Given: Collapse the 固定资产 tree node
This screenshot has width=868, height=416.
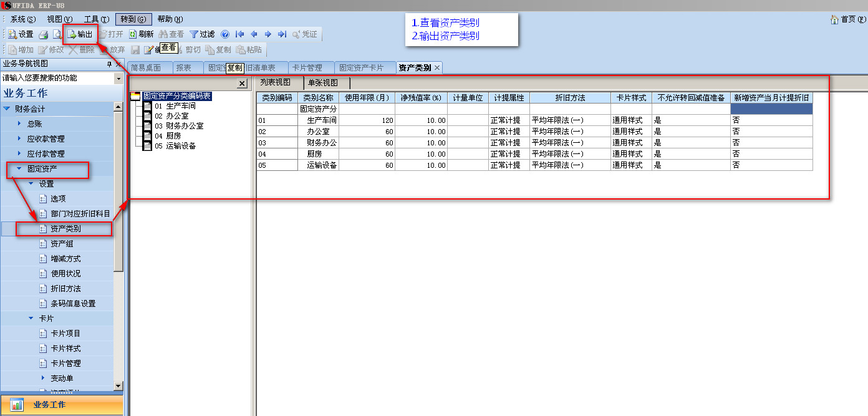Looking at the screenshot, I should click(x=19, y=169).
